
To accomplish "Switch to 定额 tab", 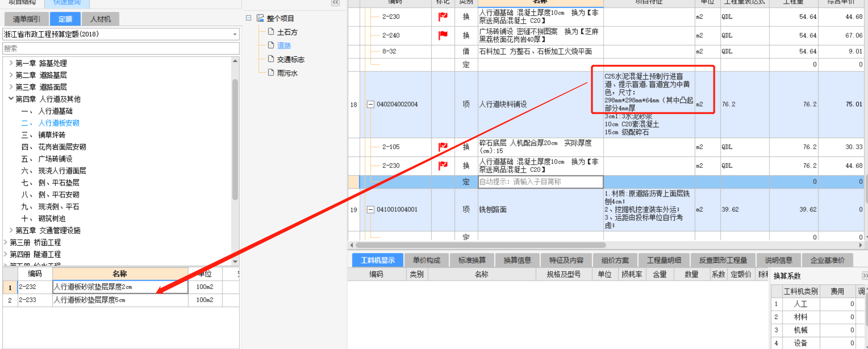I will [65, 19].
